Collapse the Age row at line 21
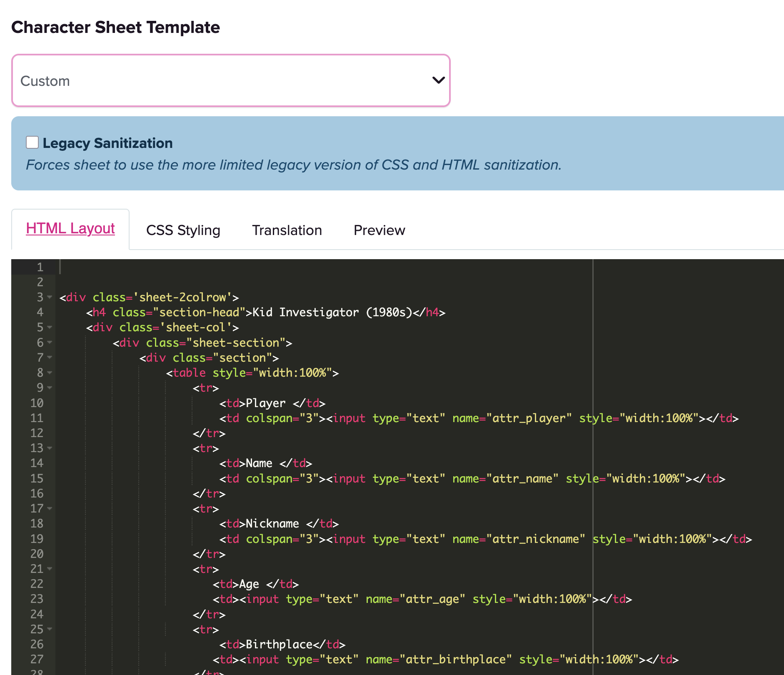 [x=50, y=569]
